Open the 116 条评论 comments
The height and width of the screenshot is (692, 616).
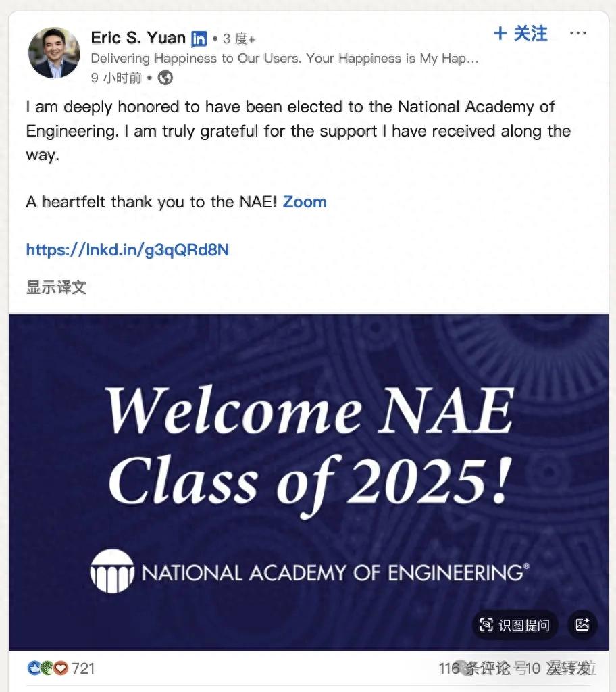click(x=474, y=668)
